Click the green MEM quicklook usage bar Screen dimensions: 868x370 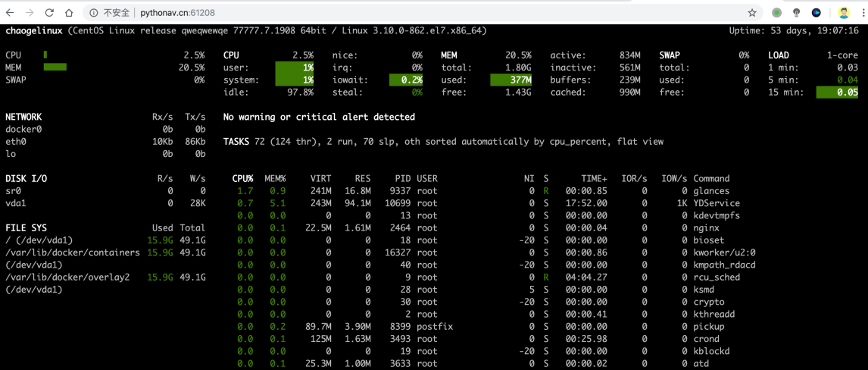pyautogui.click(x=55, y=67)
